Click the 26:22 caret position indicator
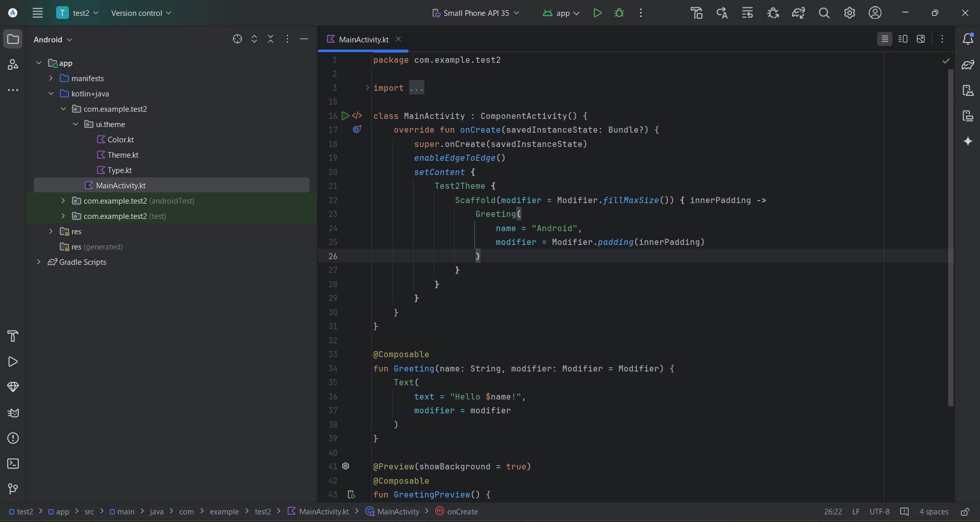Image resolution: width=980 pixels, height=522 pixels. 832,511
